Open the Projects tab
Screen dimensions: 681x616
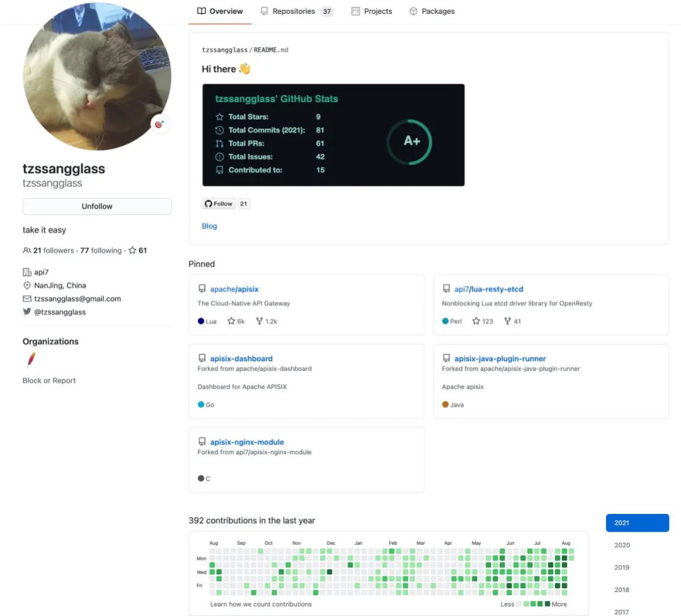tap(372, 11)
